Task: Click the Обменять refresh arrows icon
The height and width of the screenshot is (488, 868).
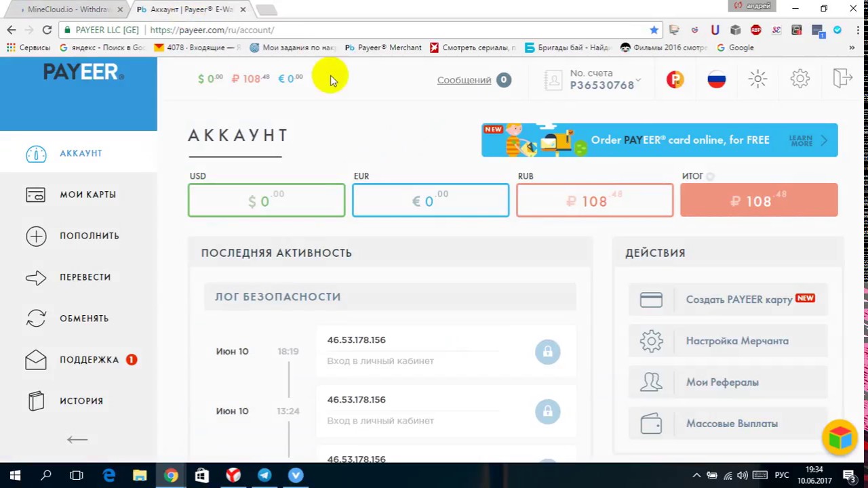Action: click(36, 319)
